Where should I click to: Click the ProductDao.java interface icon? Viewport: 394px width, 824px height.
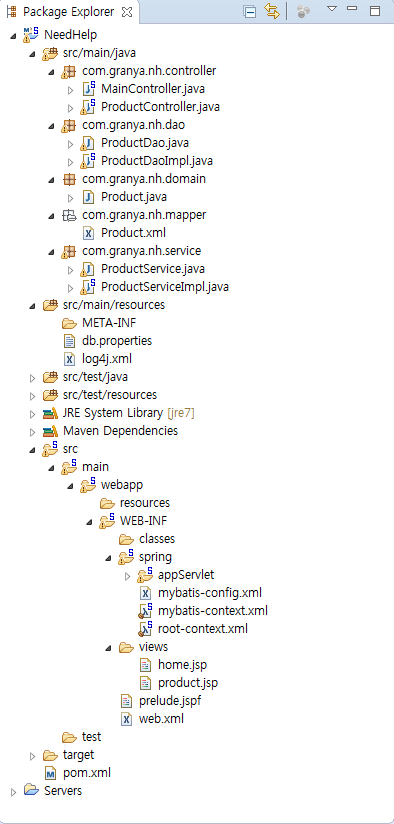tap(88, 143)
